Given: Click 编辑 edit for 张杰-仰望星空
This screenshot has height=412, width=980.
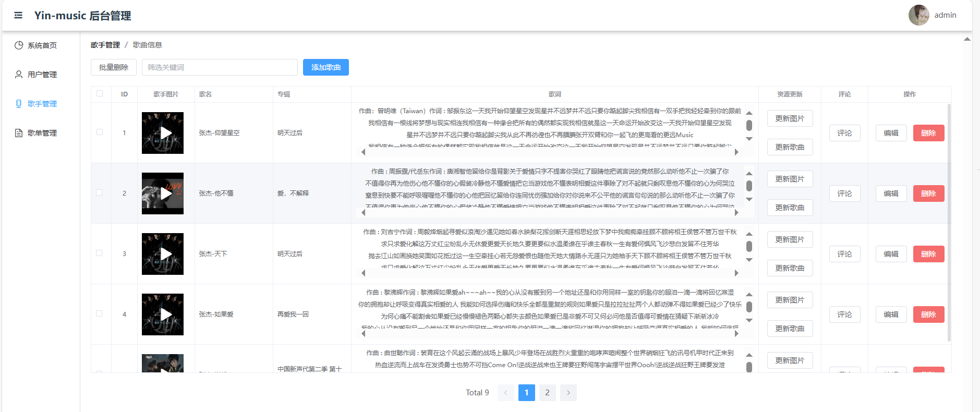Looking at the screenshot, I should [891, 133].
